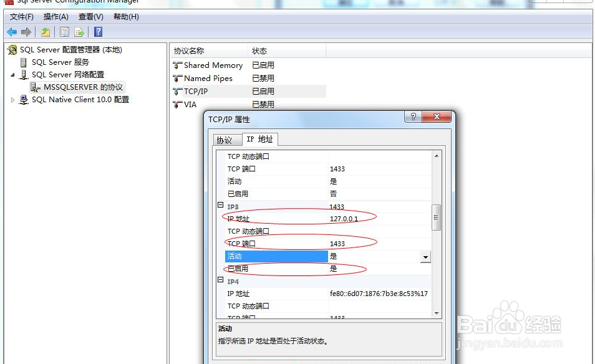Select the highlighted 活动 property label
The image size is (595, 364).
276,256
